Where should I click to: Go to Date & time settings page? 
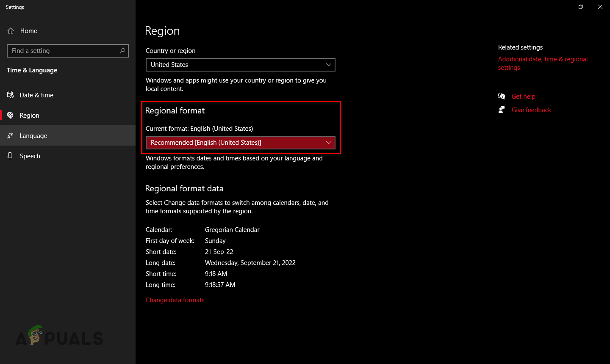(x=36, y=95)
